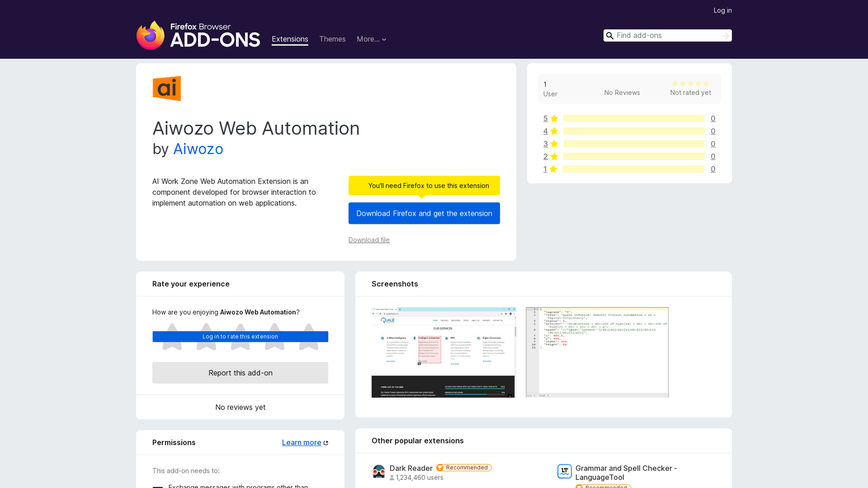Image resolution: width=868 pixels, height=488 pixels.
Task: Click the Report this add-on button
Action: pos(240,373)
